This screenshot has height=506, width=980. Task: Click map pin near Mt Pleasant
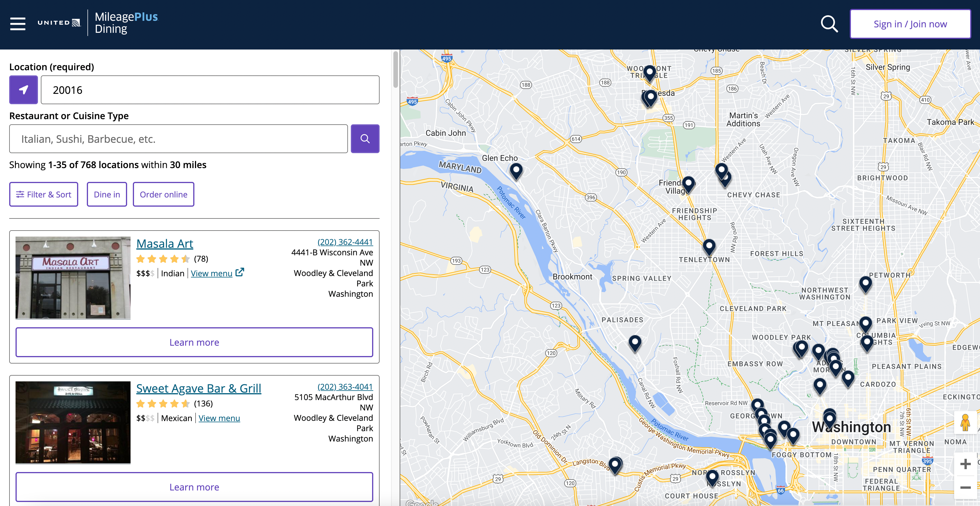click(866, 325)
